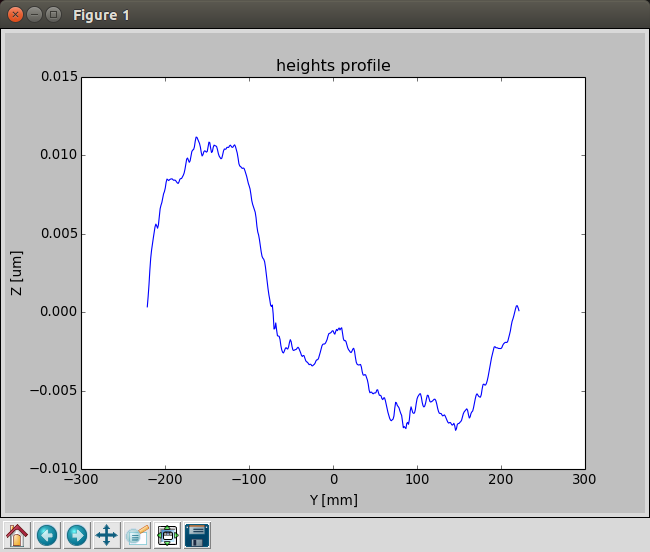The image size is (650, 552).
Task: Go back to the previous plot view
Action: click(47, 535)
